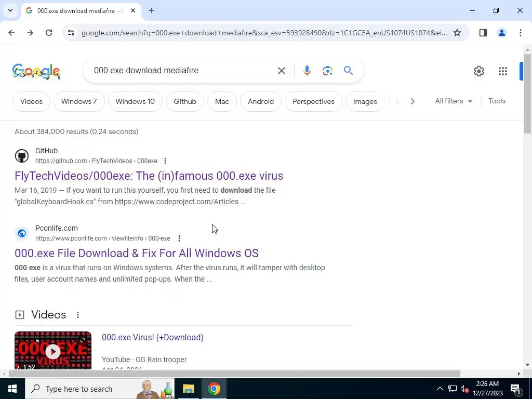The image size is (532, 399).
Task: Open Chrome profile avatar
Action: (501, 33)
